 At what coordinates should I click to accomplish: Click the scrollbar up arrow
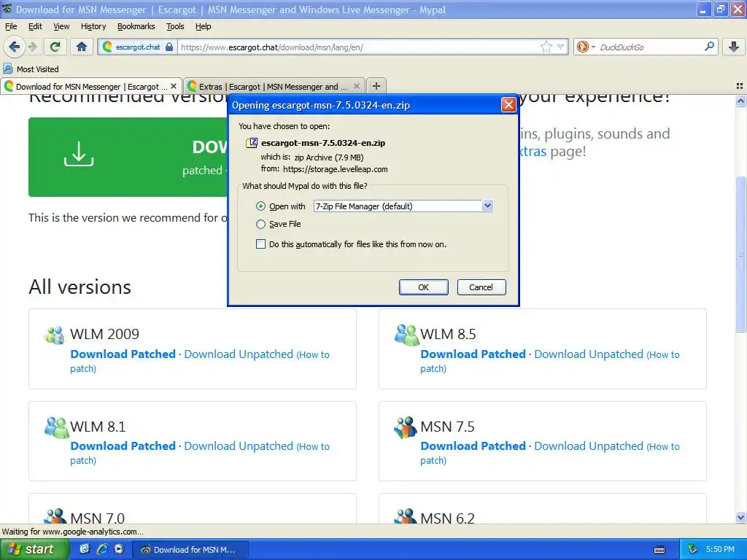pyautogui.click(x=740, y=101)
